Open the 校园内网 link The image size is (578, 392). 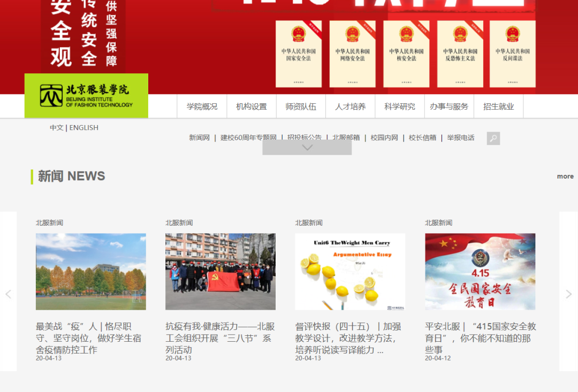(x=384, y=138)
